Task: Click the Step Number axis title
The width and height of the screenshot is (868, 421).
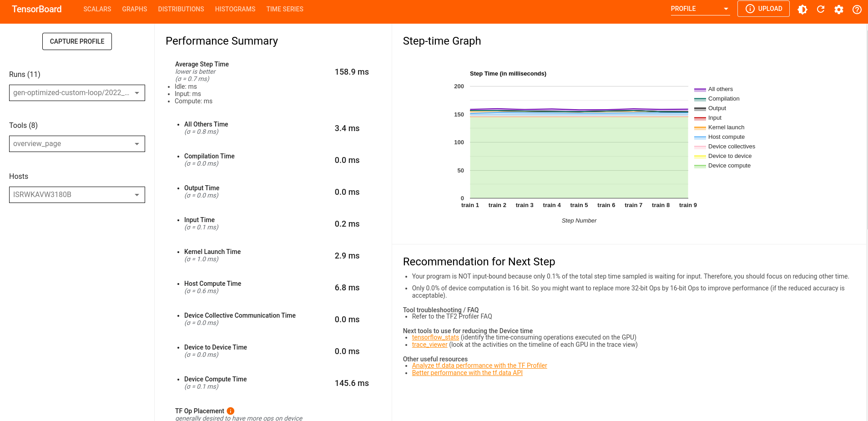Action: tap(579, 221)
